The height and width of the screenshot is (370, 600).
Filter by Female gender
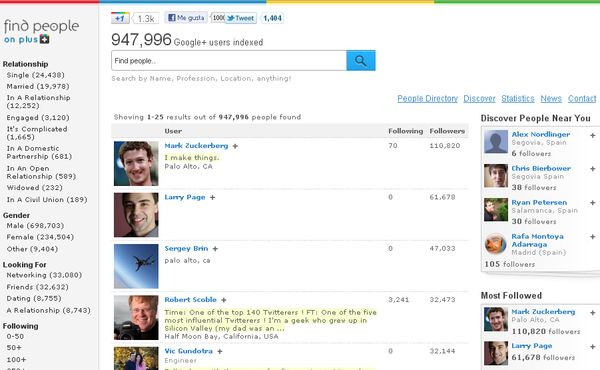[x=40, y=237]
